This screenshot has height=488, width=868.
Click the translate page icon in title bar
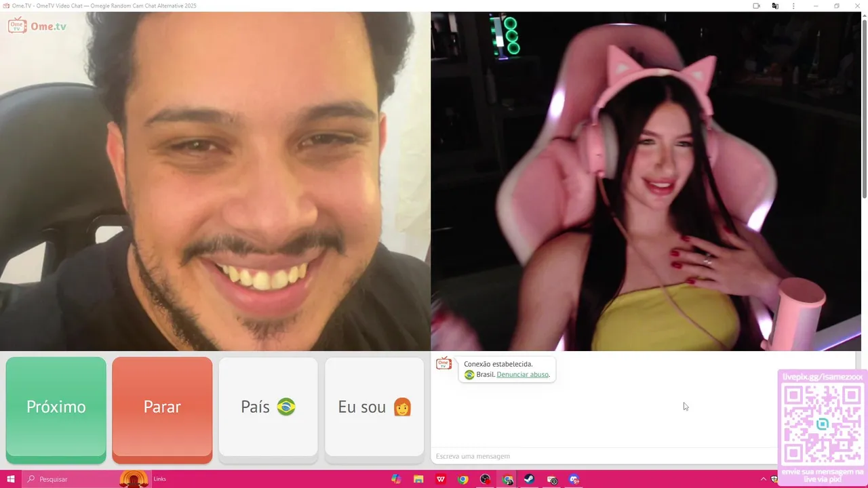[x=775, y=6]
